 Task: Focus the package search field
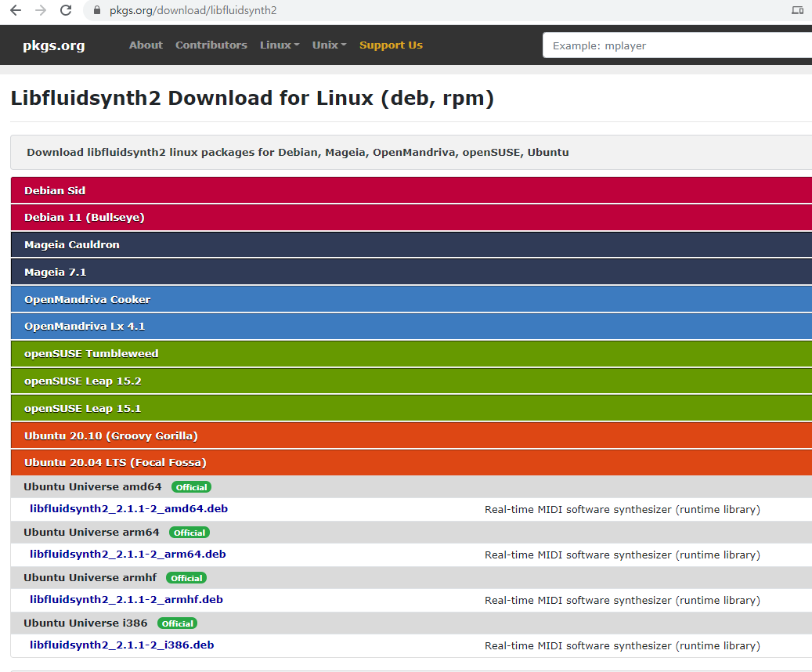tap(677, 45)
